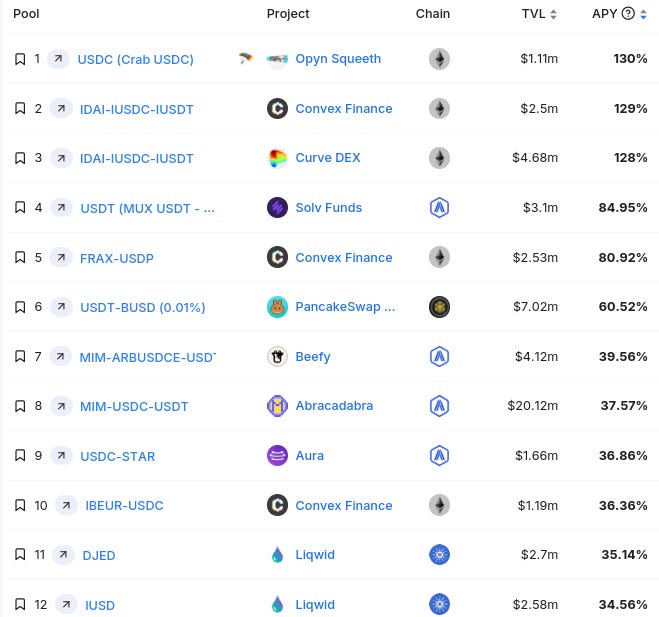Open external link for USDC (Crab USDC)
The width and height of the screenshot is (659, 617).
pos(58,59)
